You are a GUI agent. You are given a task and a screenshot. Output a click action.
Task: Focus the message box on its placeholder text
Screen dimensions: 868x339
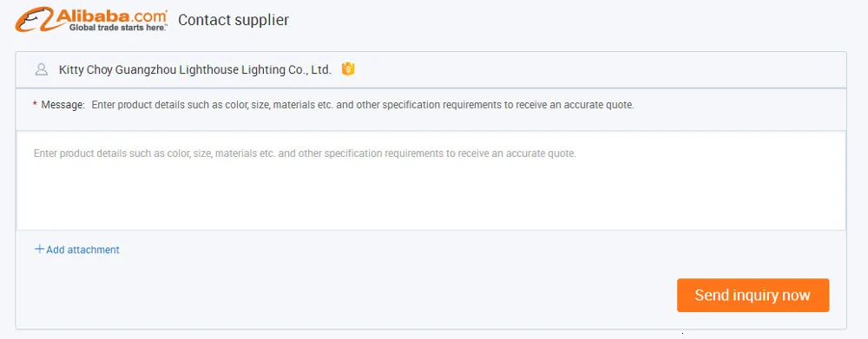click(x=305, y=153)
